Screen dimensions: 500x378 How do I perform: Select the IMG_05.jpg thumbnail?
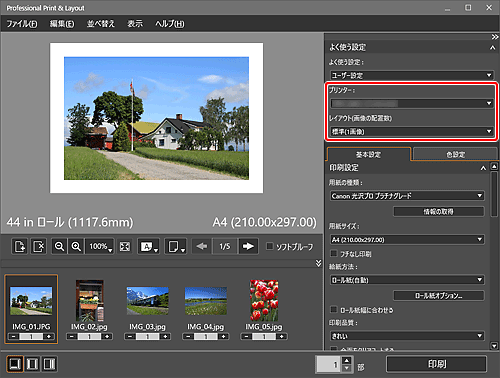coord(264,301)
